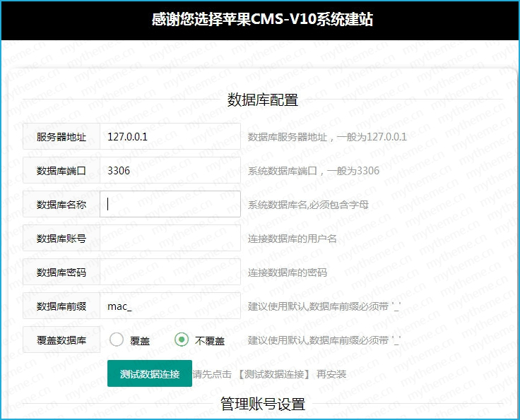Click the 服务器地址 input field

click(170, 136)
